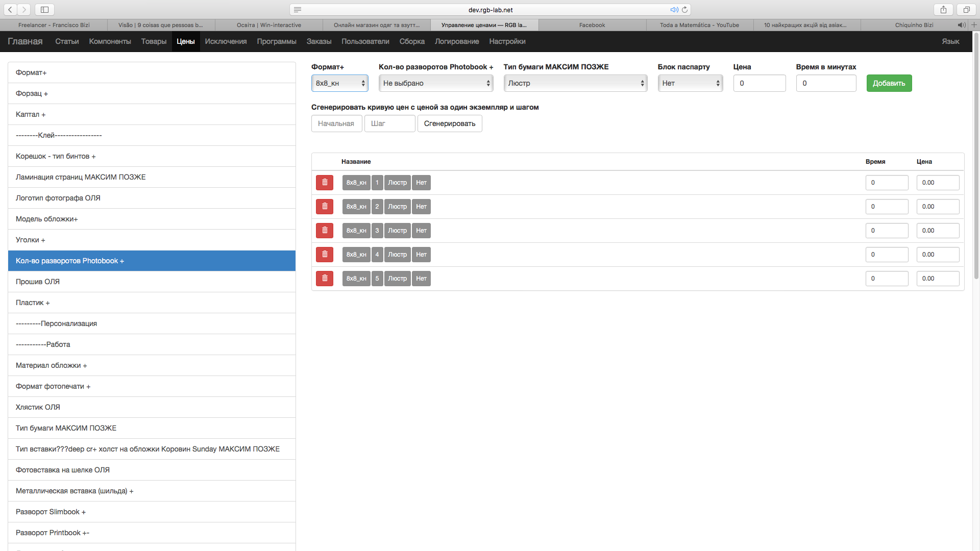Click the Начальная price input field
Screen dimensions: 980x551
336,123
